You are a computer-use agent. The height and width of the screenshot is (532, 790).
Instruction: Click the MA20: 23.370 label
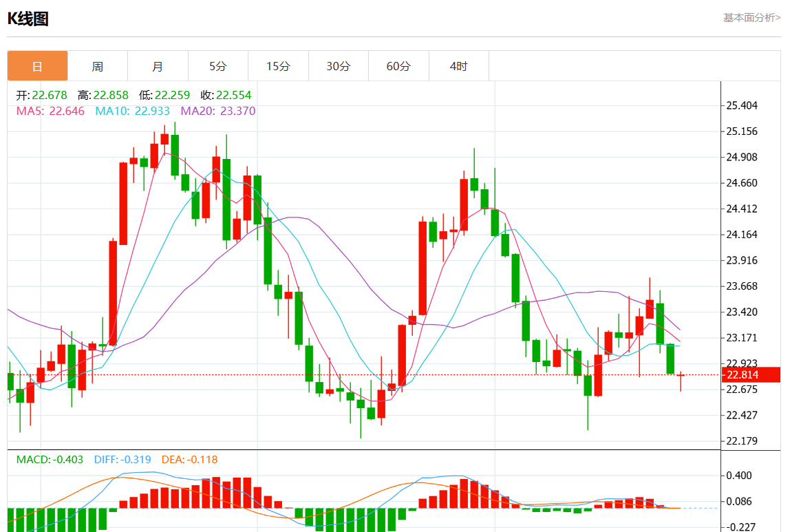click(218, 111)
